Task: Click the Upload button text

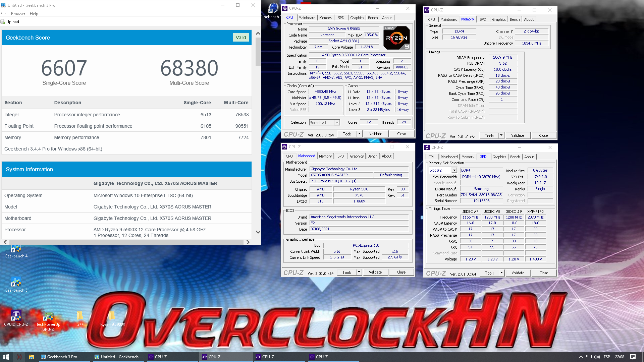Action: click(x=13, y=22)
